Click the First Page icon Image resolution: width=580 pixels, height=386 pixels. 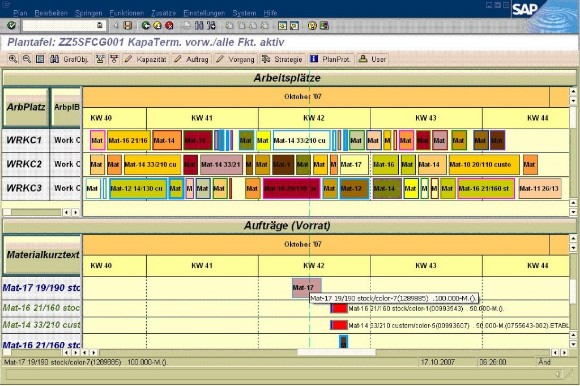[229, 26]
